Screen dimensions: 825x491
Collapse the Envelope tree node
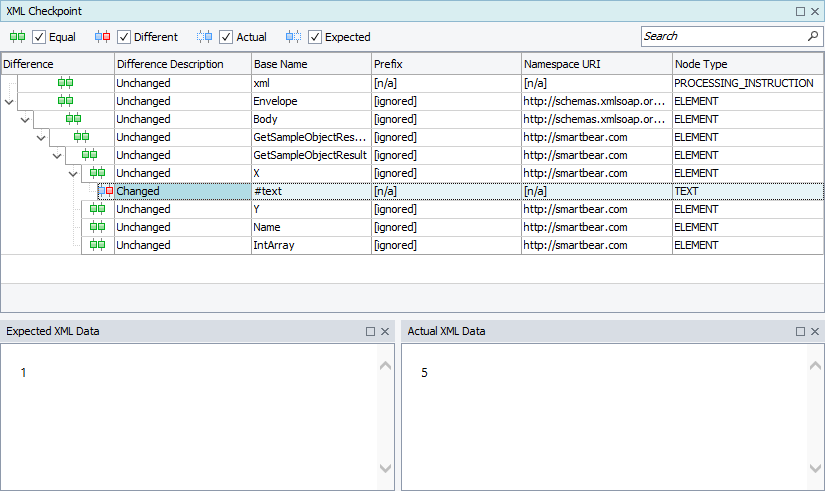10,102
